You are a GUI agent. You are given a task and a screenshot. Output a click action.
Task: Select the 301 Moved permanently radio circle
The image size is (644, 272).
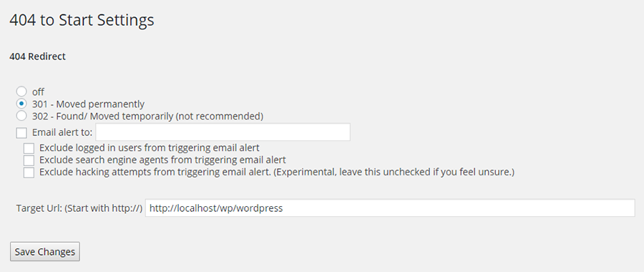[x=21, y=104]
